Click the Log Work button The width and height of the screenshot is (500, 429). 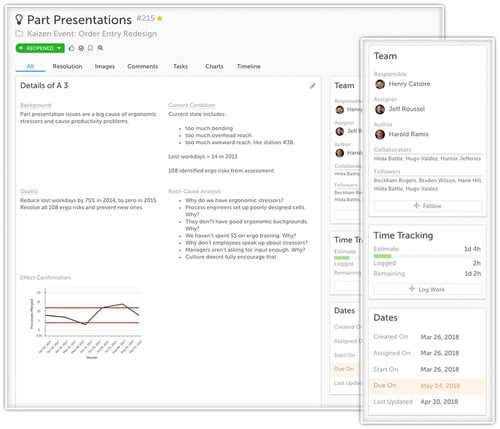tap(428, 289)
